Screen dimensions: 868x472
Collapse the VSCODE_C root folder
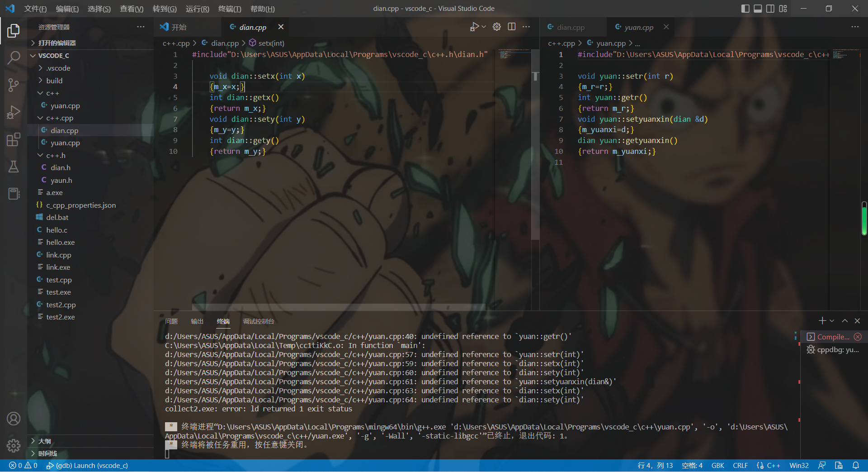click(x=90, y=56)
